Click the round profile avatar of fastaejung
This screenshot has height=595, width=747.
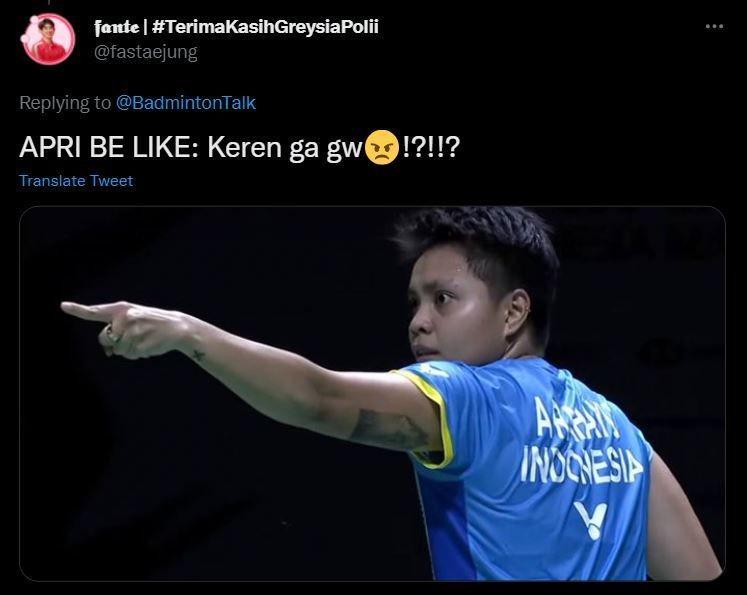pos(48,39)
